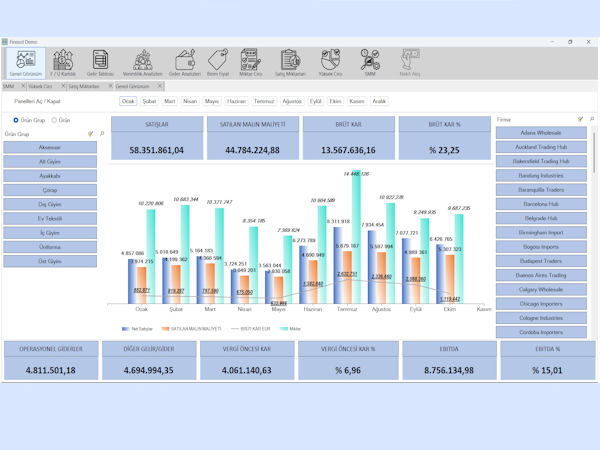Close the Genel Görünüm tab

point(160,86)
